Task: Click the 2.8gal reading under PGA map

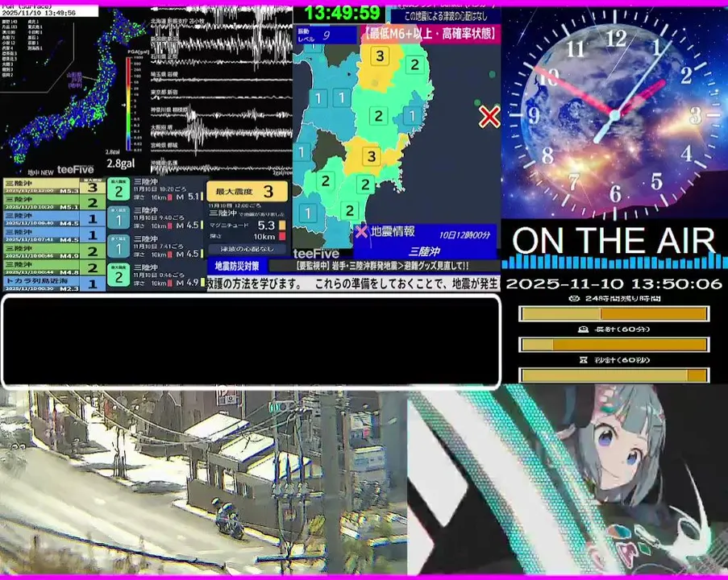Action: click(x=121, y=164)
